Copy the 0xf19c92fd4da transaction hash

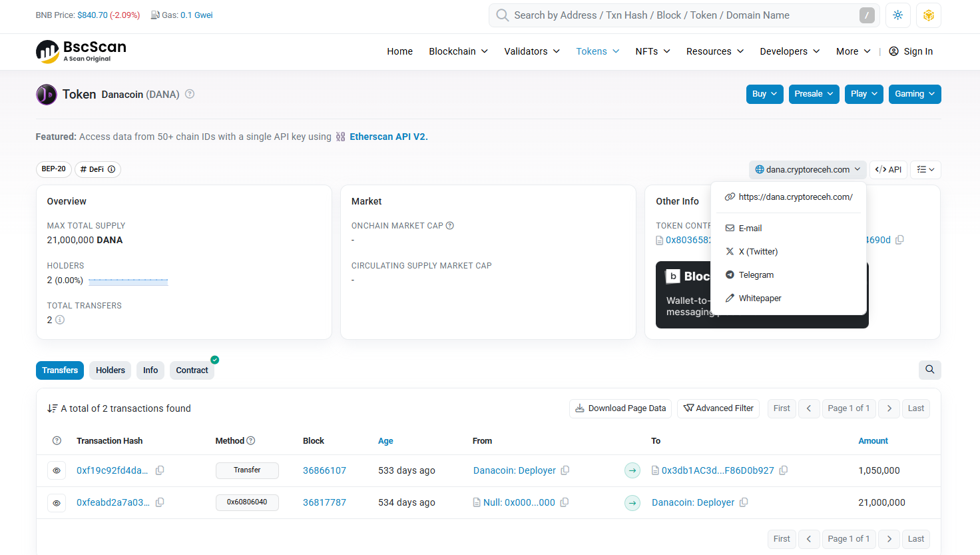[160, 470]
